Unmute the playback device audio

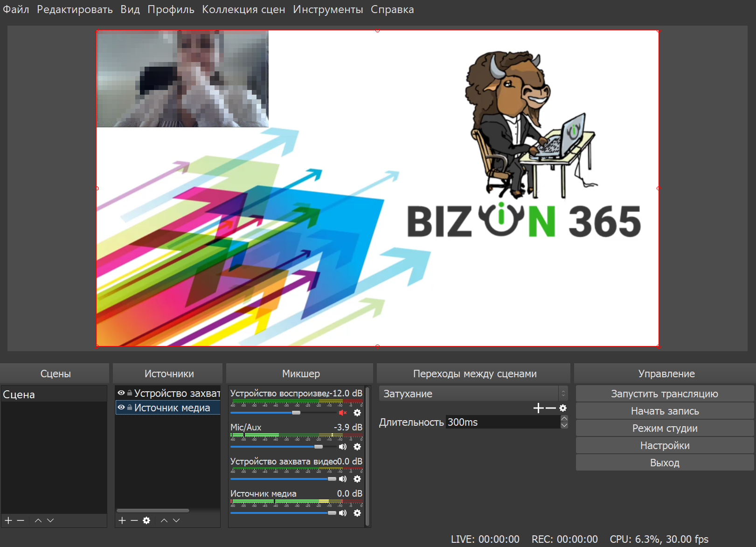point(343,413)
